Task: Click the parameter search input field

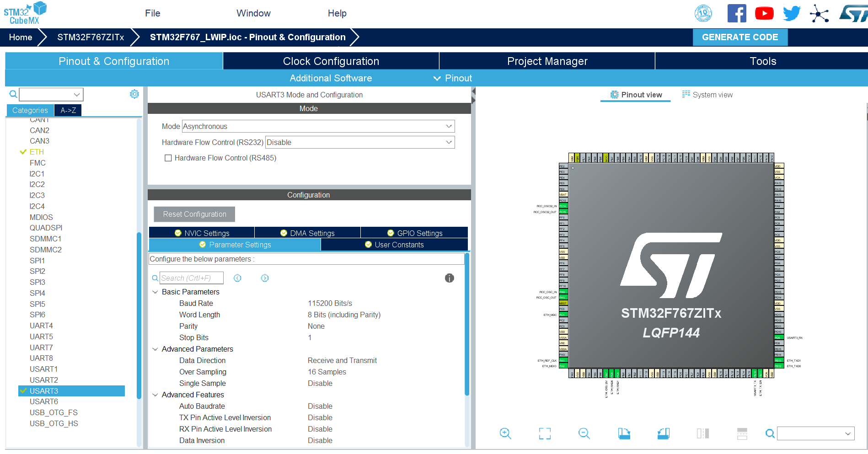Action: click(x=192, y=278)
